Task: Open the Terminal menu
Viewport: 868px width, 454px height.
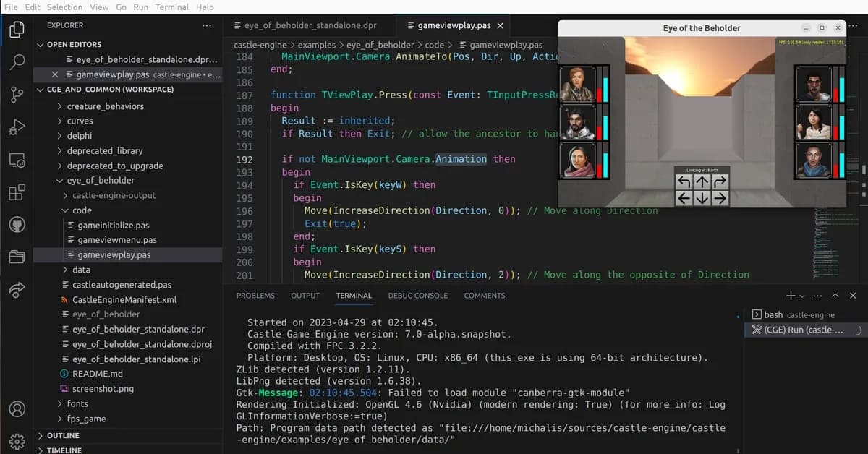Action: pos(171,7)
